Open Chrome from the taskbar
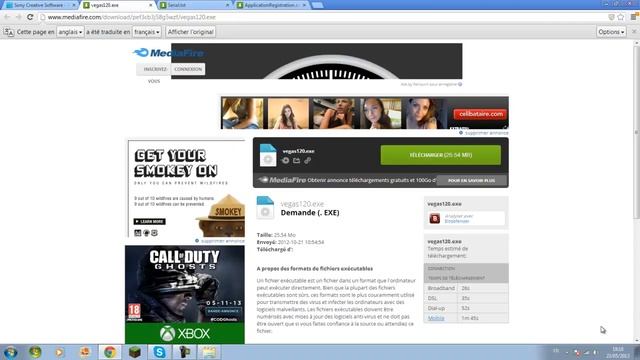Image resolution: width=640 pixels, height=360 pixels. [x=109, y=352]
